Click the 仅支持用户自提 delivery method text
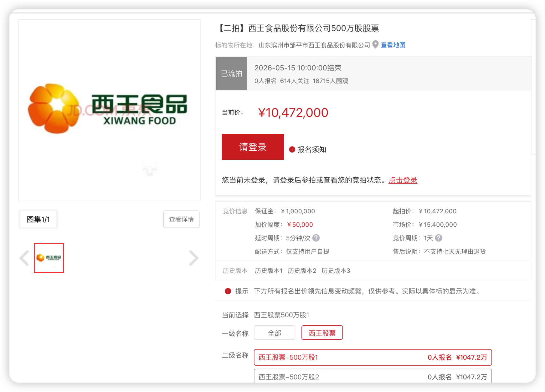This screenshot has height=392, width=545. point(308,251)
